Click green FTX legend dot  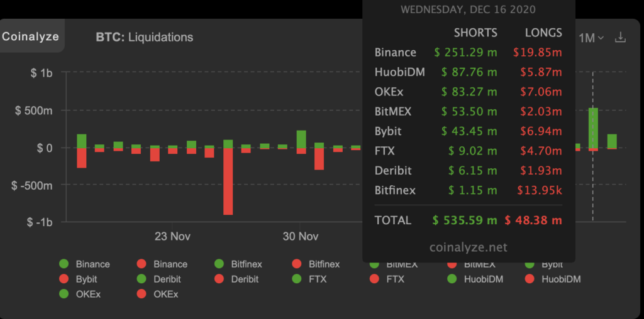pos(297,279)
